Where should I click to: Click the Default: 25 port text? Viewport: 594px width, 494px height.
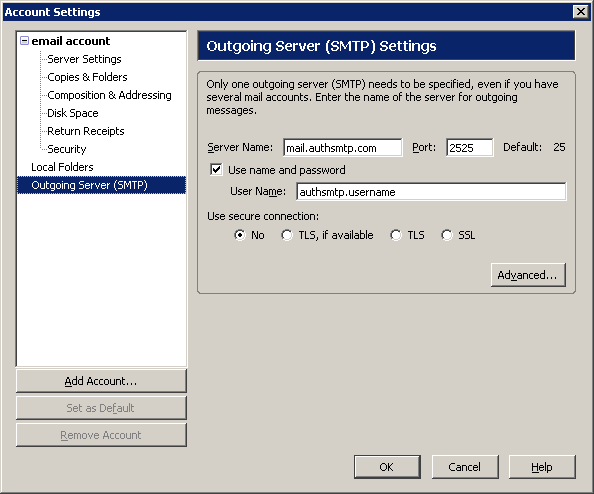point(534,147)
